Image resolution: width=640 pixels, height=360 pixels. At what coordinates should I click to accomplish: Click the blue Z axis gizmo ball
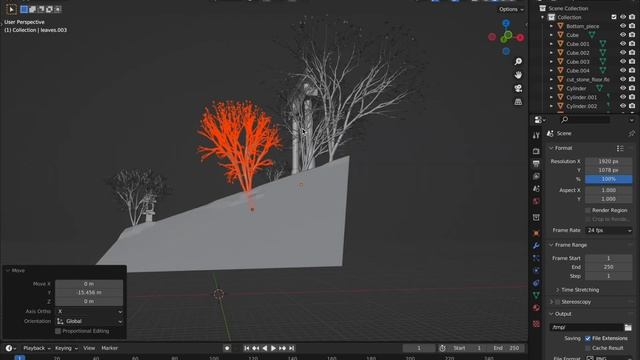pyautogui.click(x=506, y=23)
